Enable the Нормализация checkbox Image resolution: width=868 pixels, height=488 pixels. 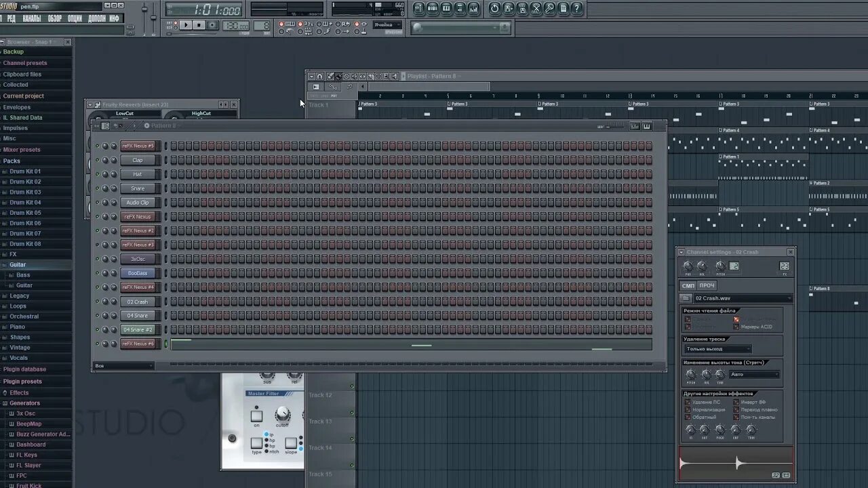pyautogui.click(x=688, y=409)
